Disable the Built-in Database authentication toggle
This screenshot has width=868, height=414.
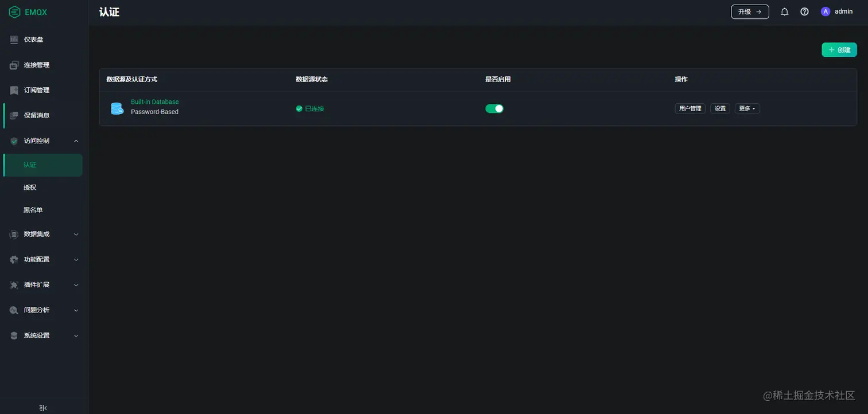point(494,108)
